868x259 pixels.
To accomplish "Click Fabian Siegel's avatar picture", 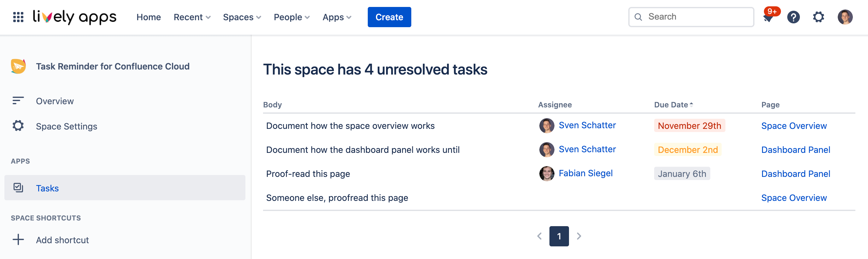I will click(x=547, y=173).
